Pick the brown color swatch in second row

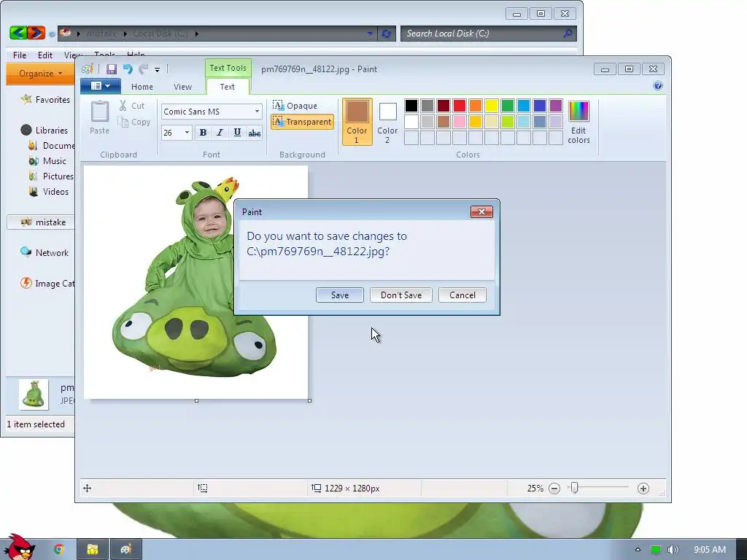point(443,122)
